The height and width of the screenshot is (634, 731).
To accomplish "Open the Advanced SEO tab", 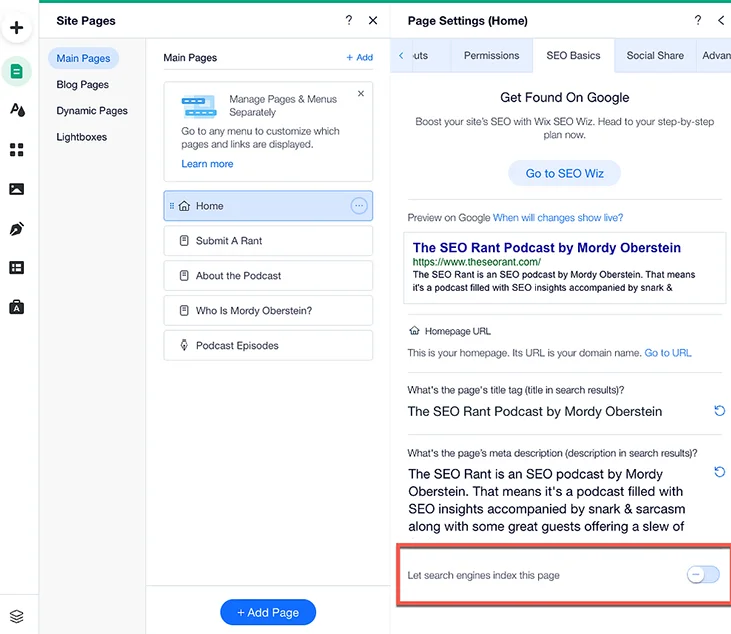I will point(714,55).
